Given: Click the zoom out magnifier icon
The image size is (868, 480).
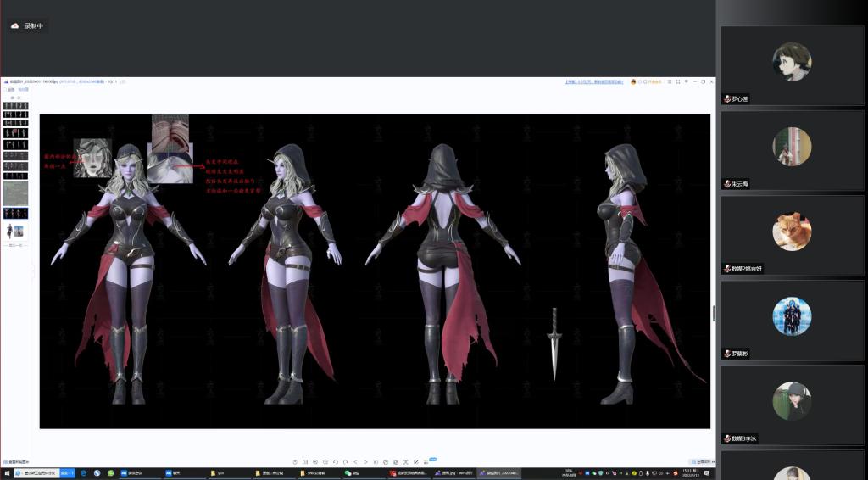Looking at the screenshot, I should tap(325, 461).
